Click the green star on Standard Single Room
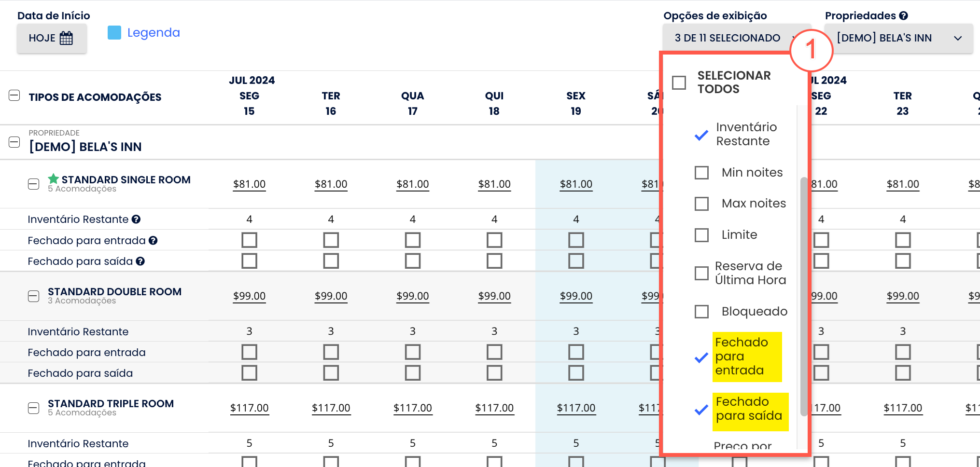 coord(54,179)
